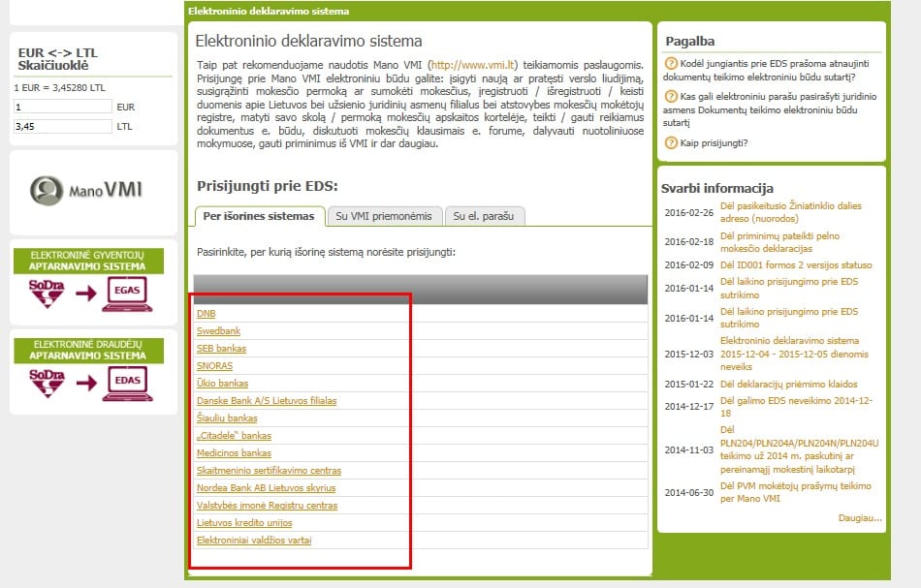Open news 'Dėl PVM mokėtojų prašymų teikimo'
Viewport: 921px width, 588px height.
(x=796, y=492)
